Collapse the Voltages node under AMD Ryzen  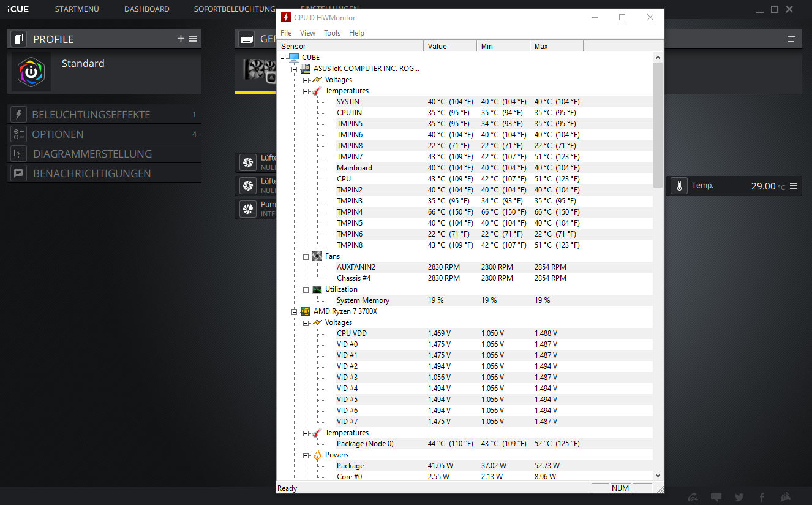(x=306, y=322)
